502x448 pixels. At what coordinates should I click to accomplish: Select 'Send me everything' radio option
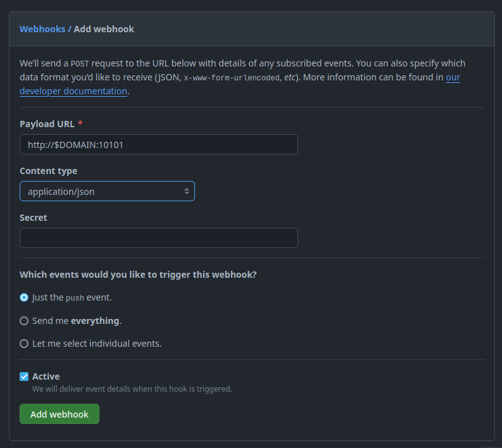(x=24, y=321)
